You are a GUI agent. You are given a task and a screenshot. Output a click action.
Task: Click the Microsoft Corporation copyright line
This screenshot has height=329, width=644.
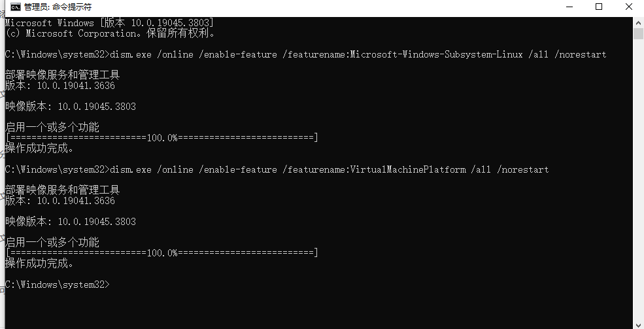coord(110,33)
